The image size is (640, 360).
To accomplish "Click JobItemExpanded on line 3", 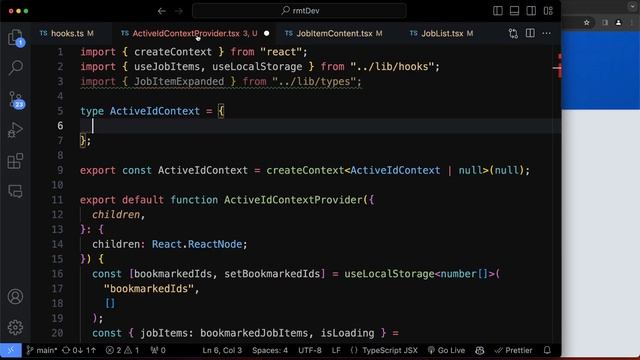I will tap(179, 81).
